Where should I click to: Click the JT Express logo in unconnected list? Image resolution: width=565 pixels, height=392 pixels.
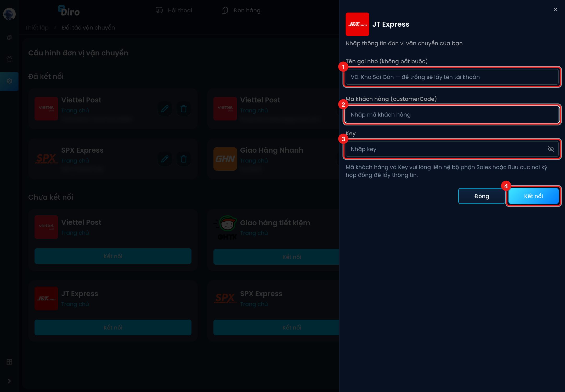tap(46, 298)
